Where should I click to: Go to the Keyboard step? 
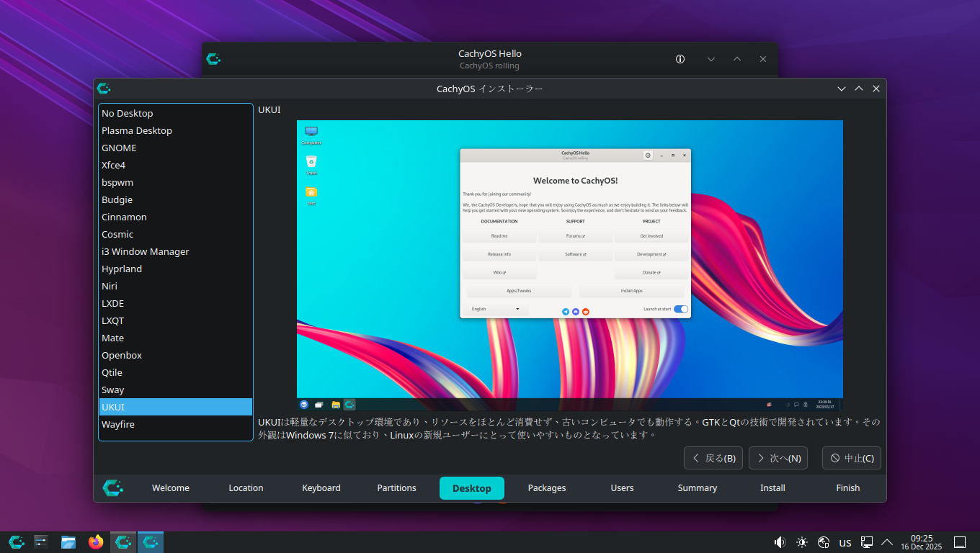(x=321, y=487)
